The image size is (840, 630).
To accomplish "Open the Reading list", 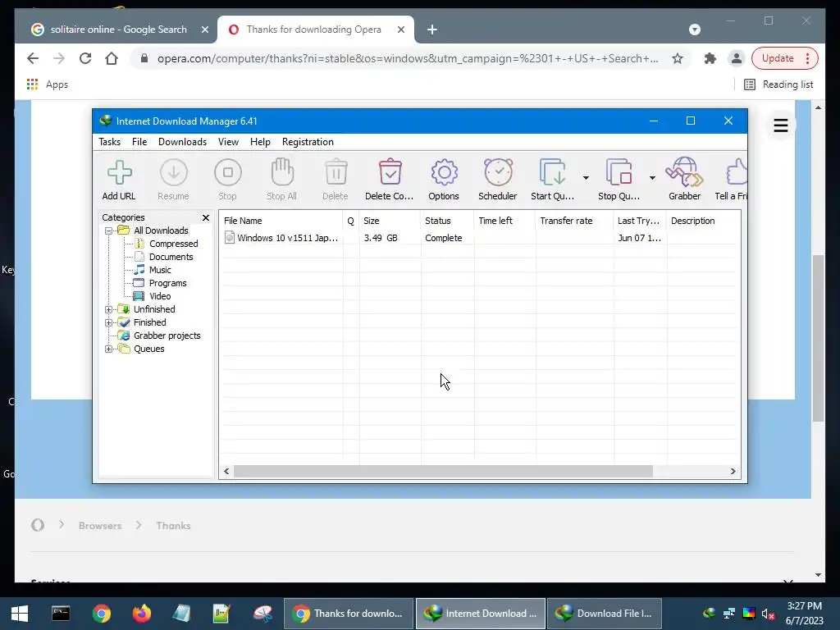I will pos(778,84).
